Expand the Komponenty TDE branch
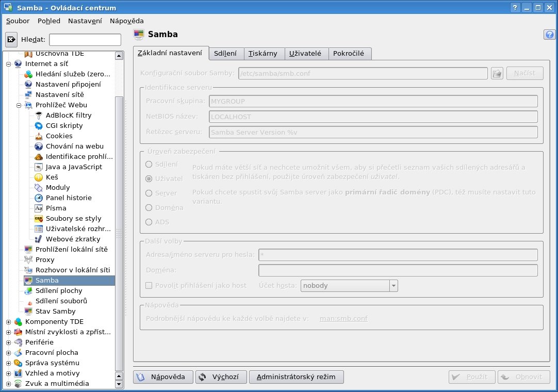The height and width of the screenshot is (392, 558). click(9, 322)
